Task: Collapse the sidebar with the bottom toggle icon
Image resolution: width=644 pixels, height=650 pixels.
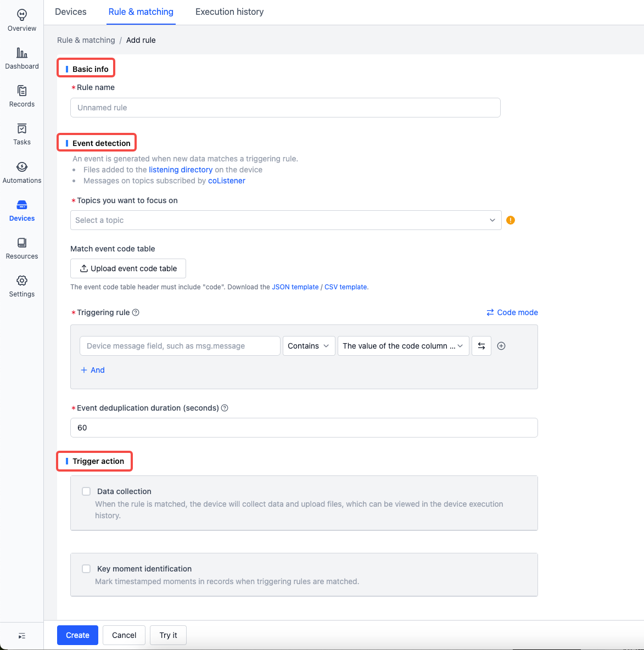Action: 21,636
